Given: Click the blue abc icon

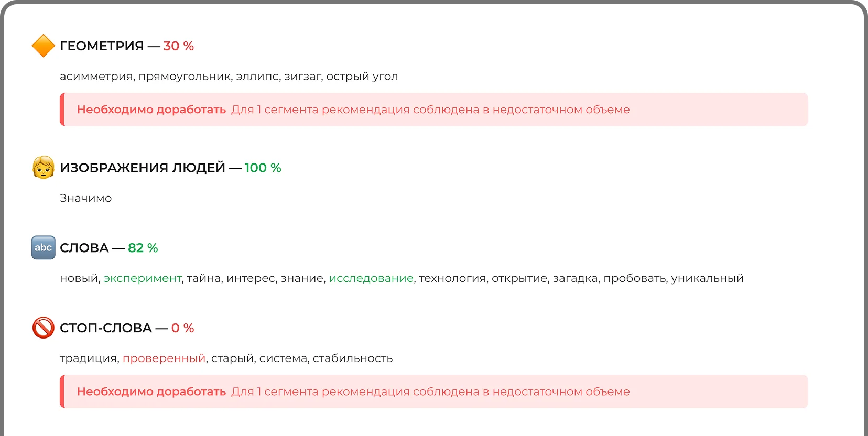Looking at the screenshot, I should coord(43,247).
